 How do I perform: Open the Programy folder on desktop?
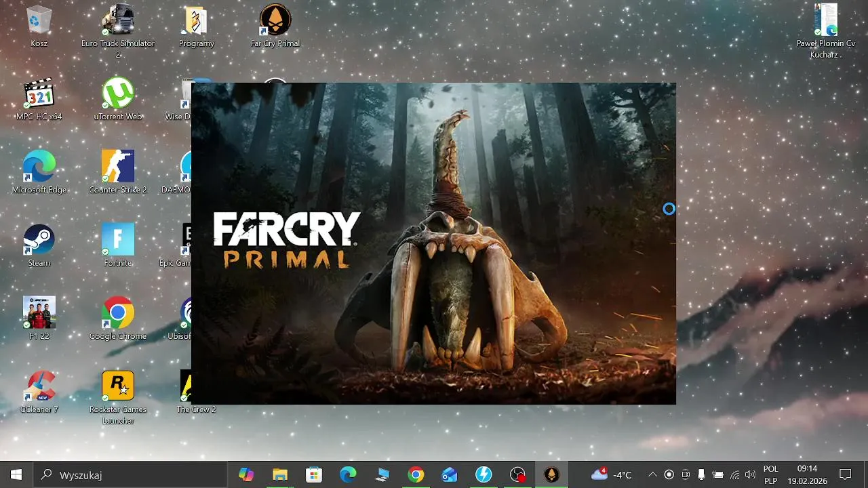point(197,26)
